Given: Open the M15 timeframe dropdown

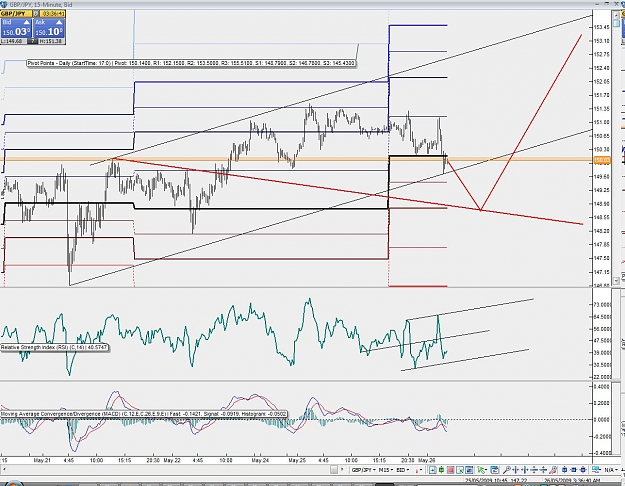Looking at the screenshot, I should coord(386,470).
